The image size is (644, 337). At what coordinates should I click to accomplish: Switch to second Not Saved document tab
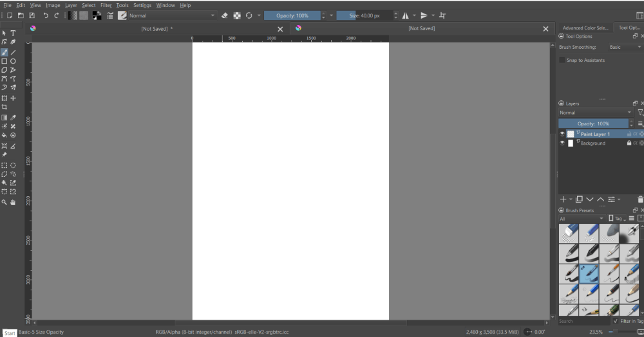tap(421, 28)
